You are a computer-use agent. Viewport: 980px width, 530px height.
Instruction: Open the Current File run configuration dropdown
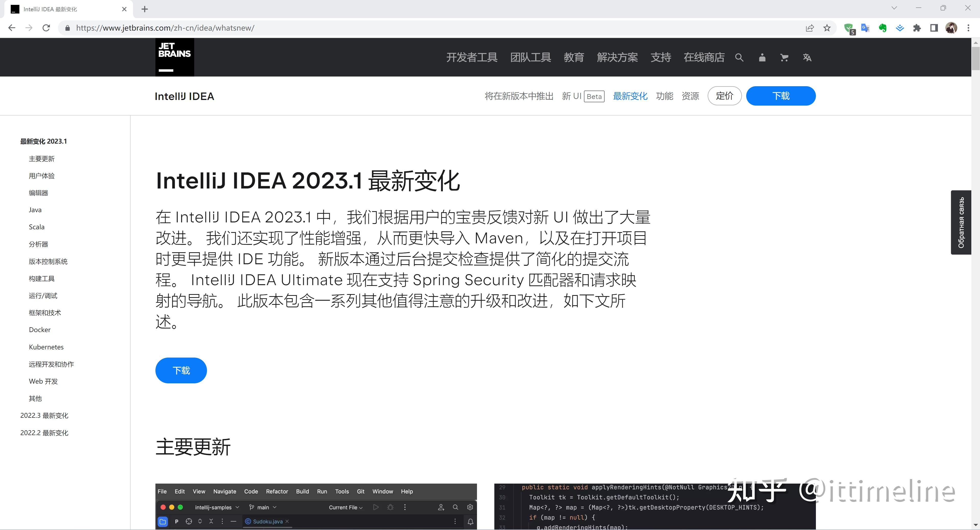(x=344, y=507)
